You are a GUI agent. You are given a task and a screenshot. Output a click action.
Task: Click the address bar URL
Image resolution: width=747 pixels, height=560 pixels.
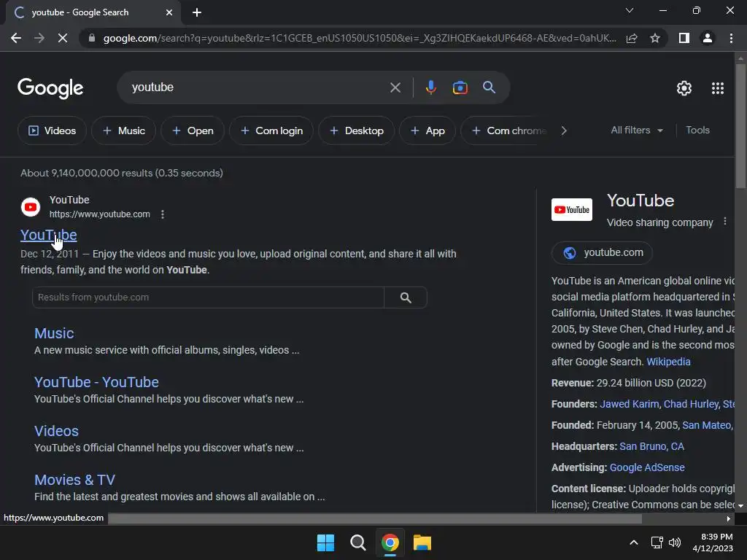click(x=359, y=38)
